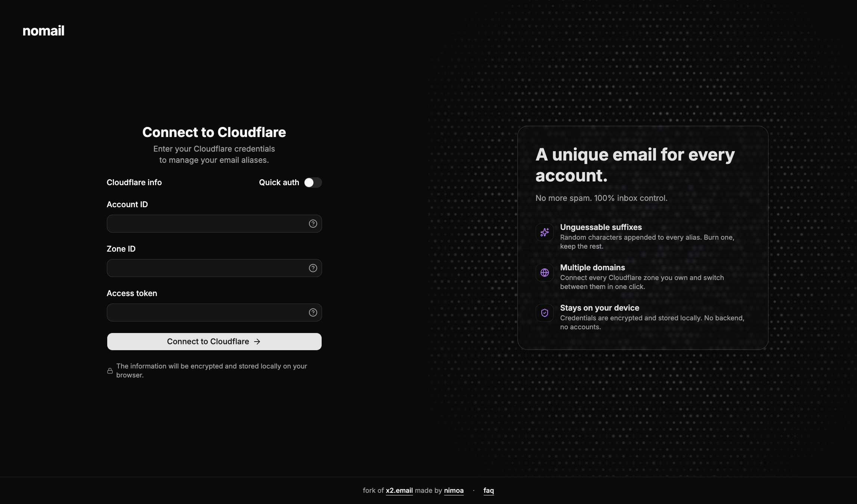Click the Unguessable suffixes sparkle icon
The height and width of the screenshot is (504, 857).
[544, 232]
